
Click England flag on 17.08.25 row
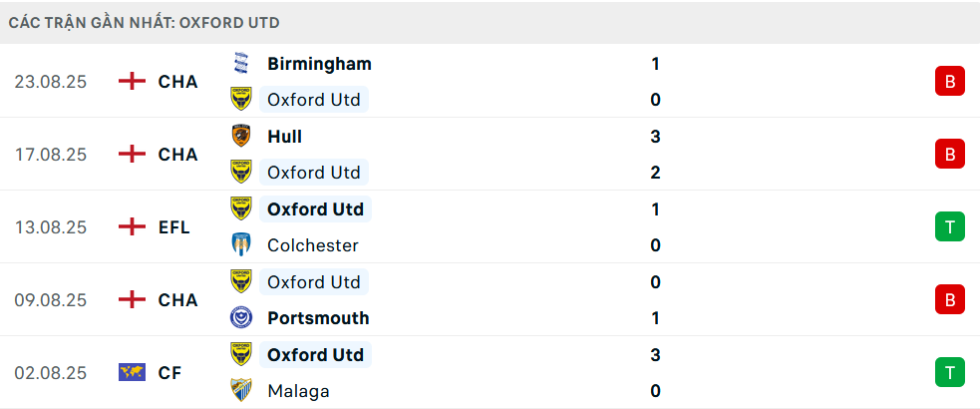point(132,155)
